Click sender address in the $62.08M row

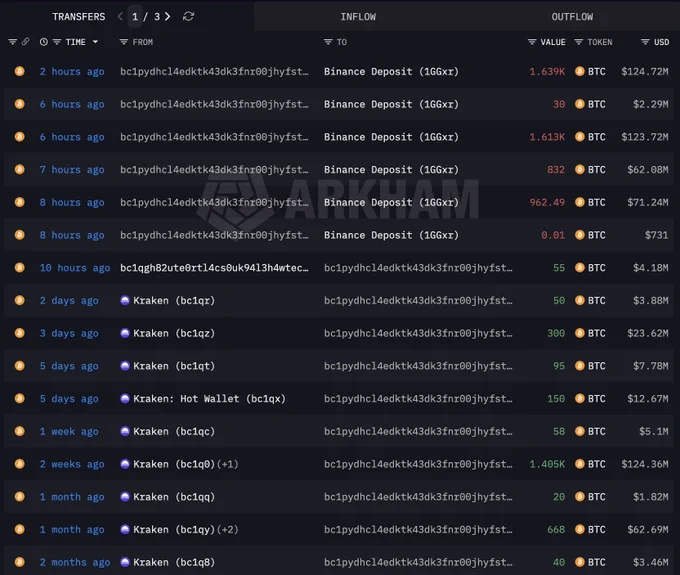(214, 170)
